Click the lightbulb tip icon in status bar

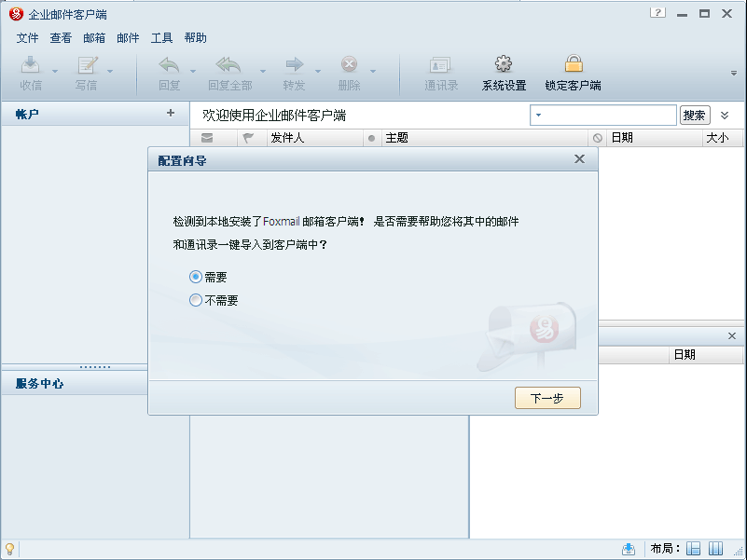[9, 548]
